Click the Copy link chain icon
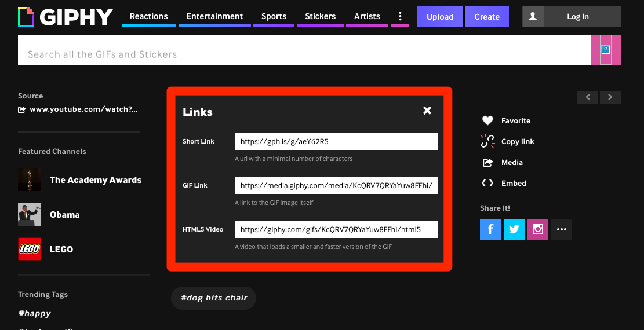The width and height of the screenshot is (644, 330). (x=487, y=141)
